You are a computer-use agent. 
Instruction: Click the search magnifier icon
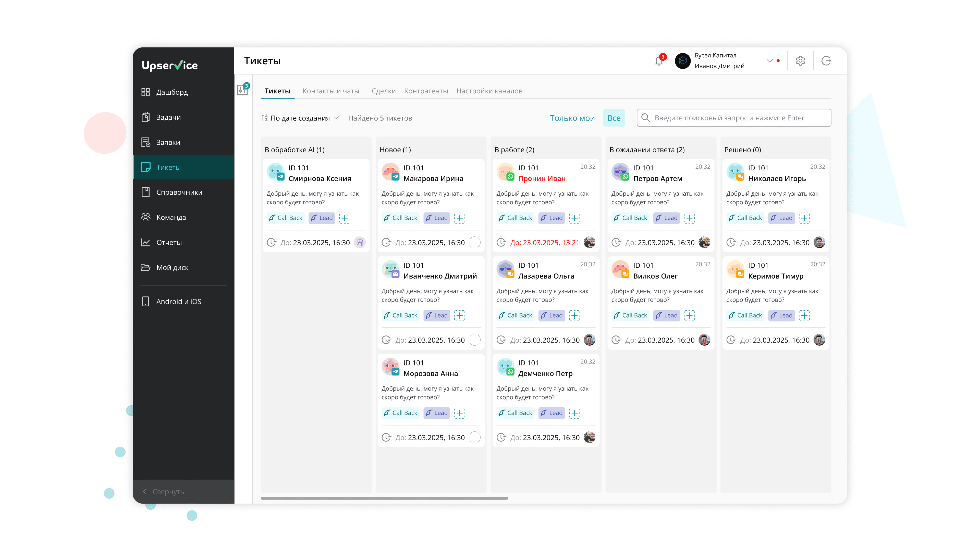[x=646, y=118]
